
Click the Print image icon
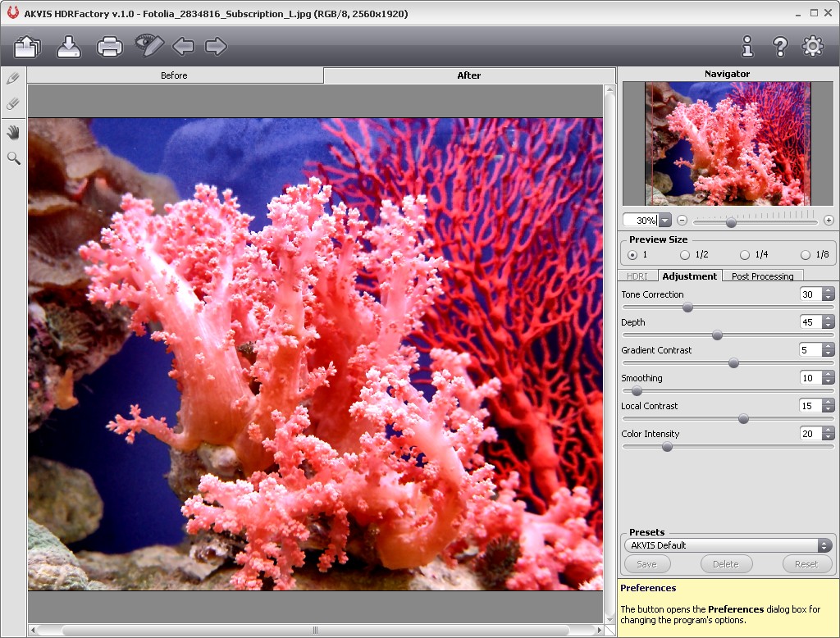coord(110,47)
